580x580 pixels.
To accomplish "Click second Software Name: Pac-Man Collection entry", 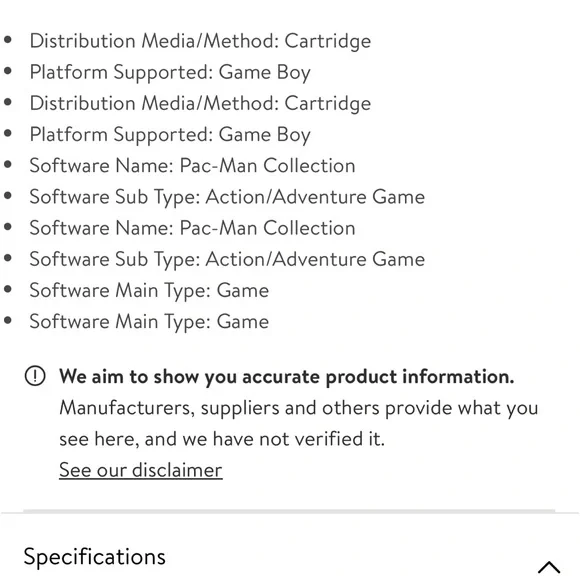I will pos(192,228).
